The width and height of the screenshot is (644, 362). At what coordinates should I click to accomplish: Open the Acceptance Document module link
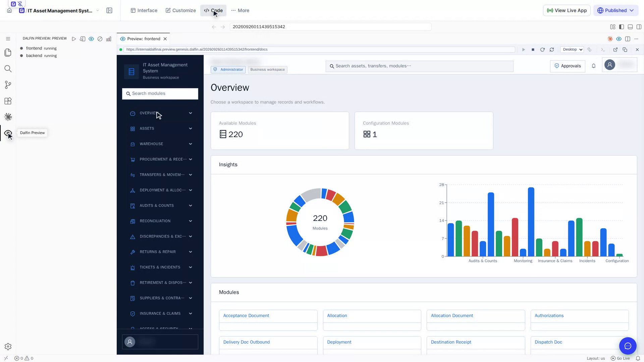point(246,316)
